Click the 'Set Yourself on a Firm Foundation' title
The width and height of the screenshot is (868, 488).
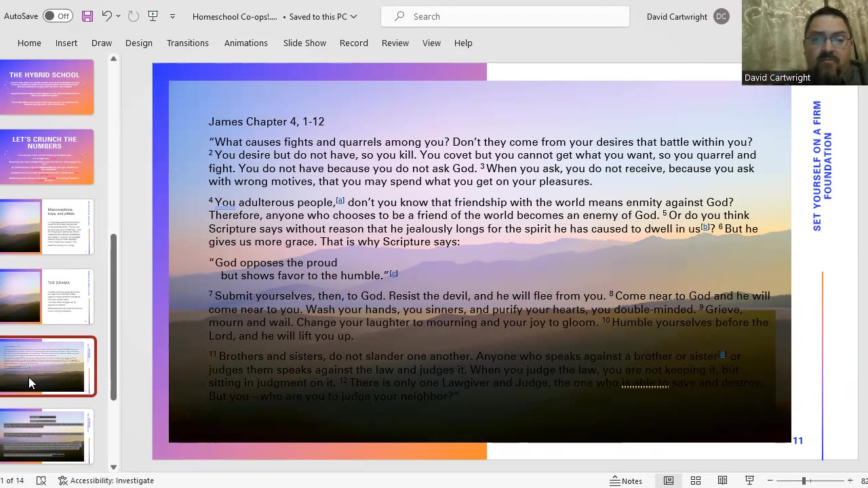822,166
